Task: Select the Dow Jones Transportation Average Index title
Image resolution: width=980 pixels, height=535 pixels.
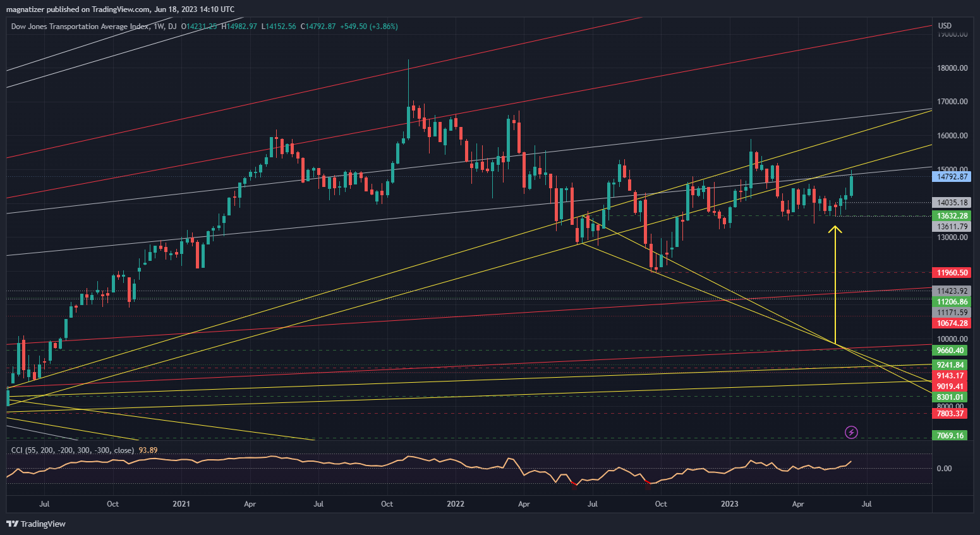Action: click(x=80, y=27)
